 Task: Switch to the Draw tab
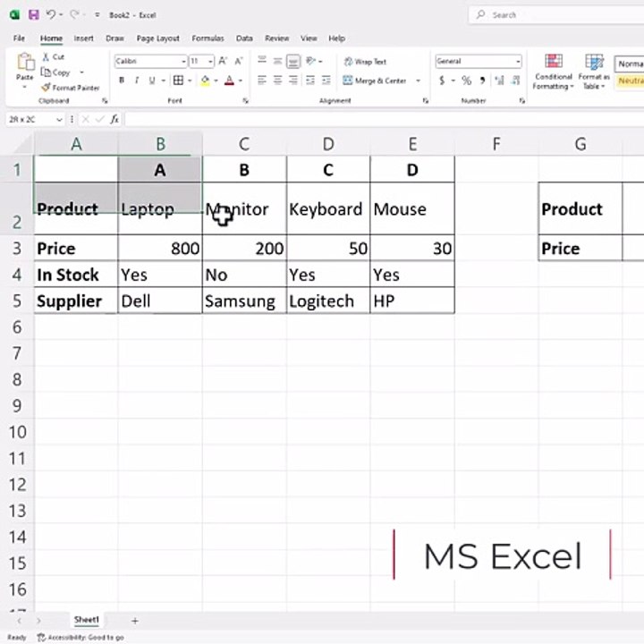(x=114, y=38)
